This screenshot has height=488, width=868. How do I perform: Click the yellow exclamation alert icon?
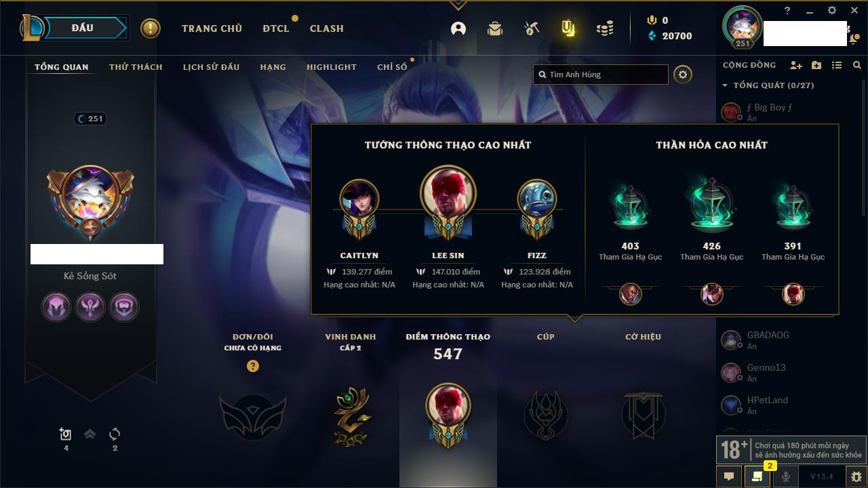click(x=151, y=28)
